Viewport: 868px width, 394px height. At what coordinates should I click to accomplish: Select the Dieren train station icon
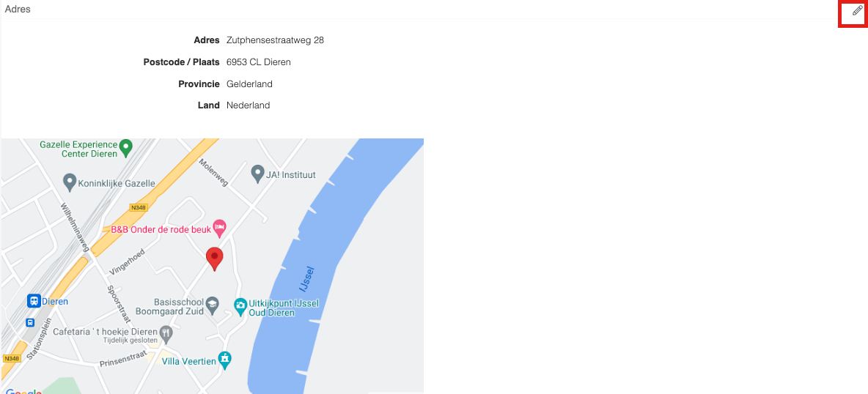[34, 300]
